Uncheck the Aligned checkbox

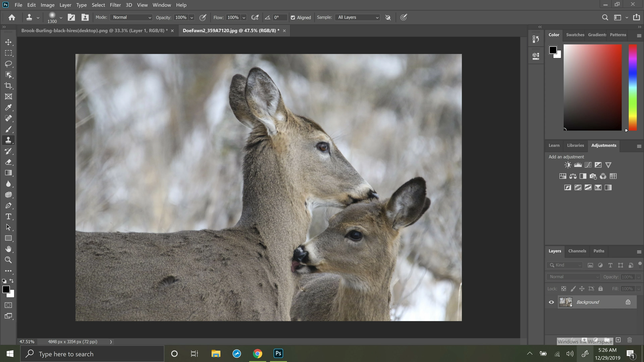293,17
